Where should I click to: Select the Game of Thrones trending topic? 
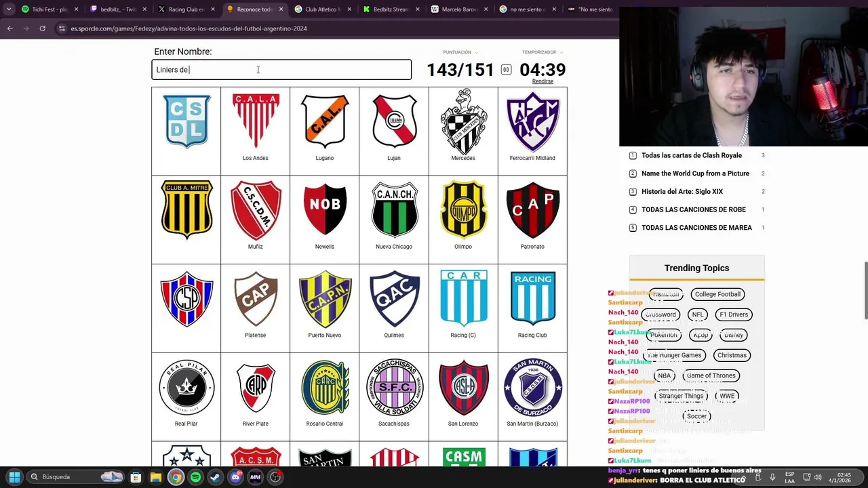tap(711, 375)
